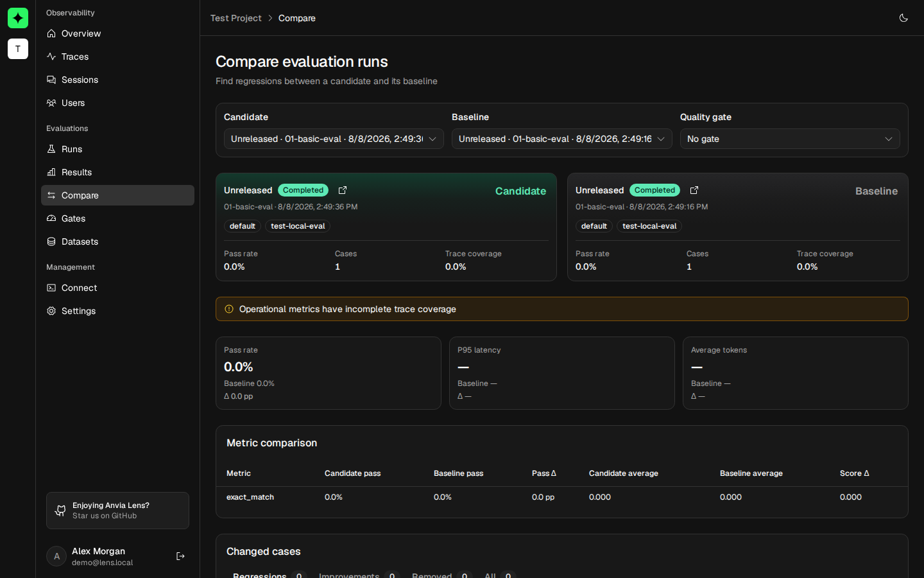Image resolution: width=924 pixels, height=578 pixels.
Task: Open Sessions in the sidebar
Action: pyautogui.click(x=117, y=80)
